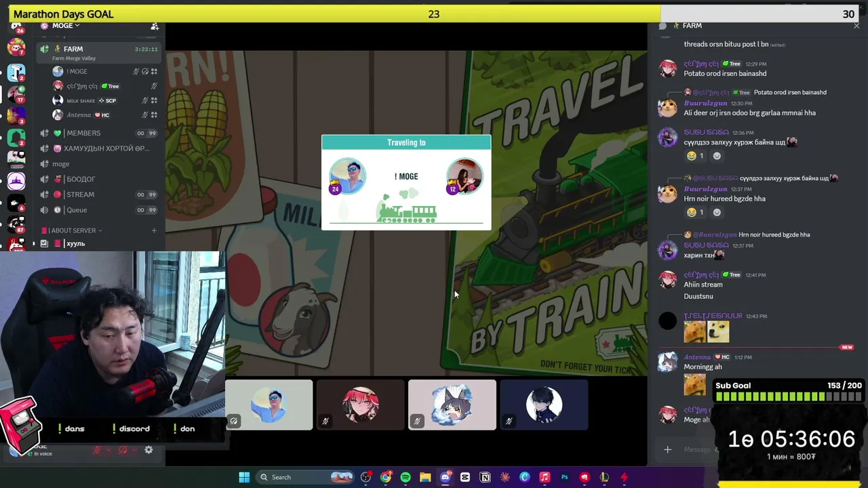The image size is (868, 488).
Task: Open the server with the 87 notification badge
Action: pos(16,225)
